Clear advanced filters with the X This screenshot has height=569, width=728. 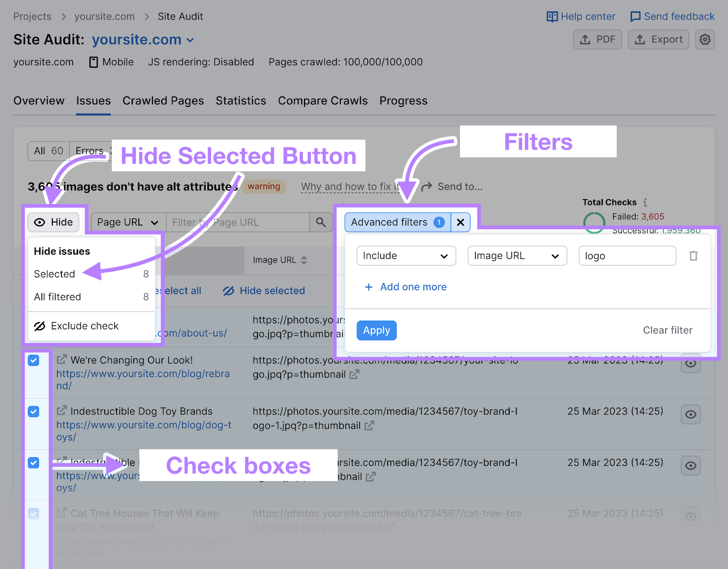(x=460, y=222)
